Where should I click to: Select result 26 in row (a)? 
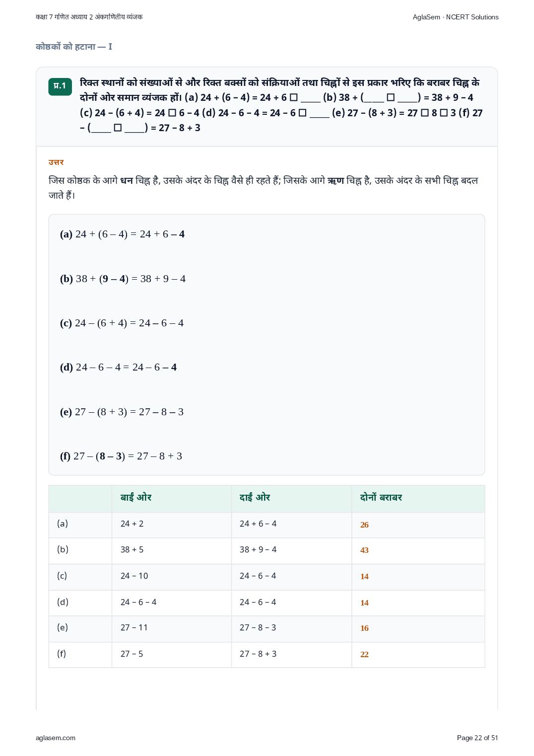coord(364,525)
